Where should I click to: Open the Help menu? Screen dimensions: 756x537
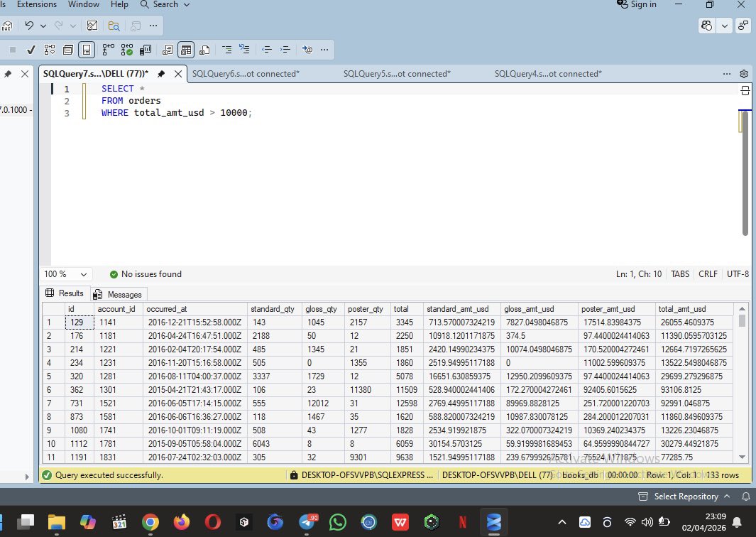point(119,4)
